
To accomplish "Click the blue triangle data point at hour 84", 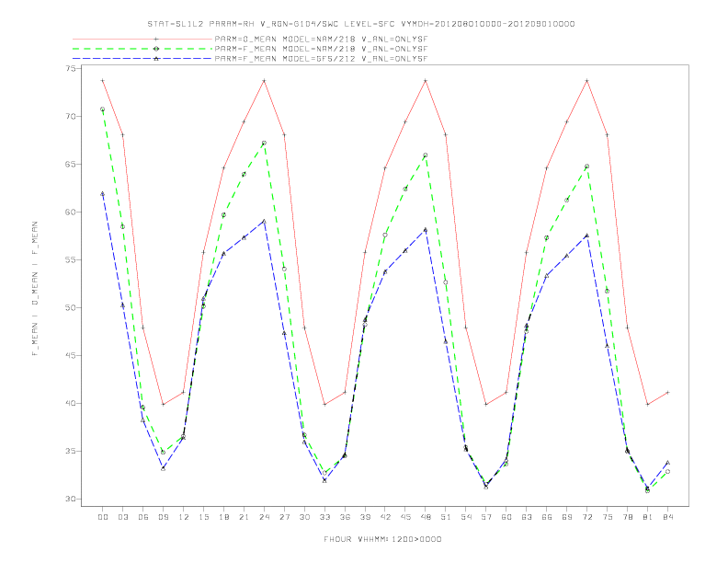I will (667, 463).
